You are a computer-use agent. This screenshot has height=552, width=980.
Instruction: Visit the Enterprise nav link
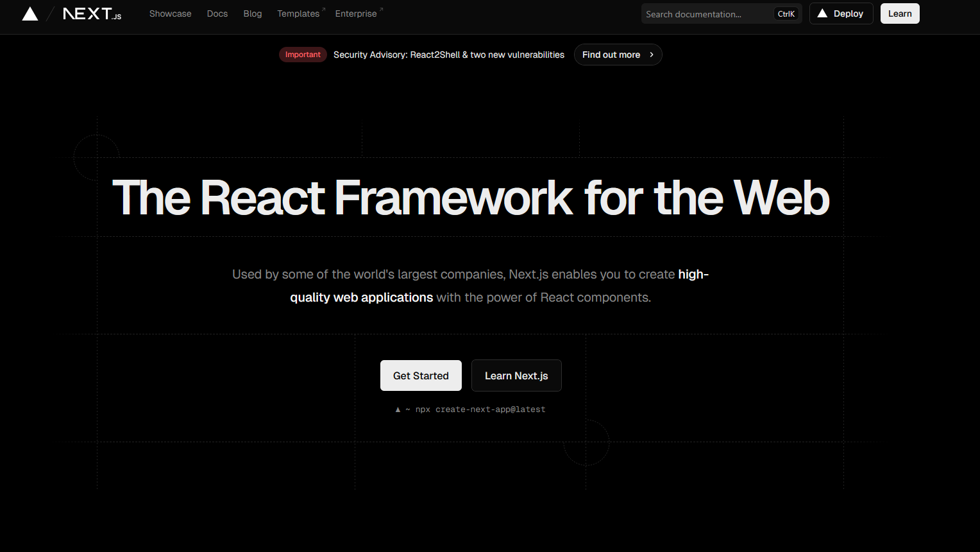pos(355,13)
